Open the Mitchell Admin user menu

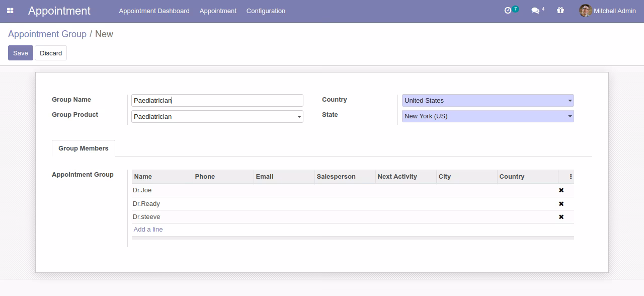pyautogui.click(x=607, y=11)
